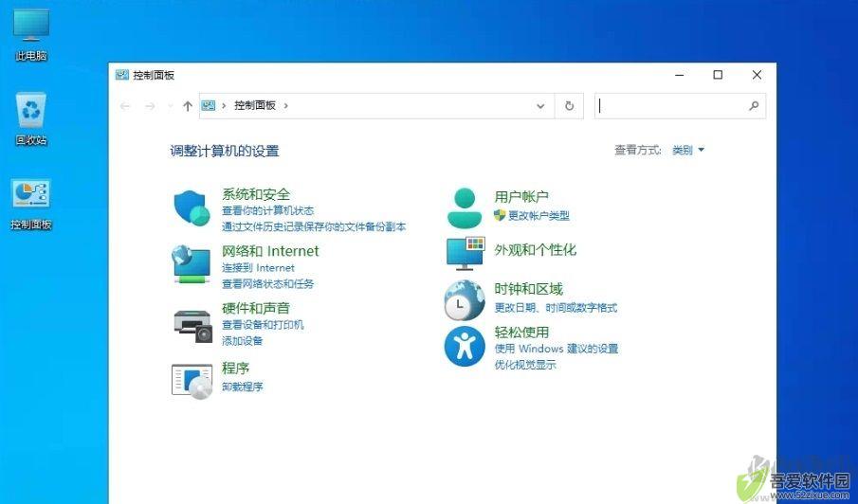Minimize the 控制面板 window
This screenshot has height=504, width=858.
680,75
